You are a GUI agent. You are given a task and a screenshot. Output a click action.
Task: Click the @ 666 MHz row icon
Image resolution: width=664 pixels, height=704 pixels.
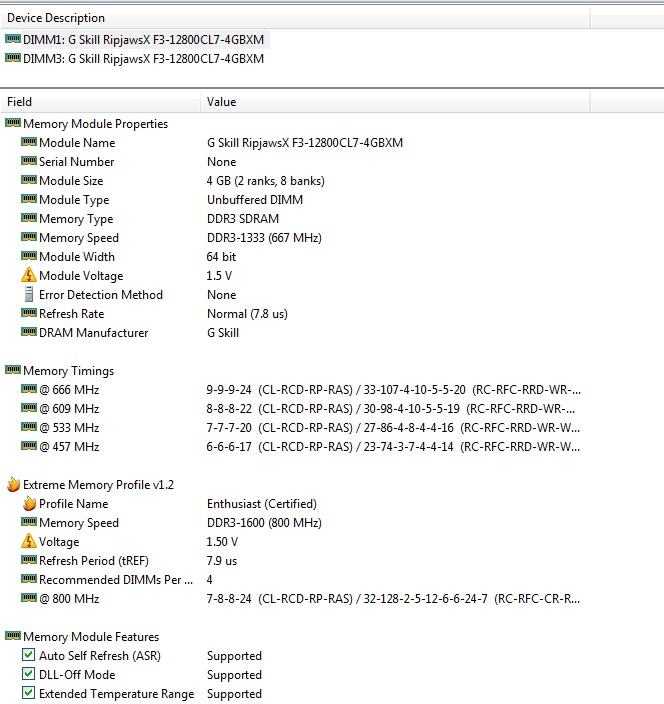coord(29,389)
